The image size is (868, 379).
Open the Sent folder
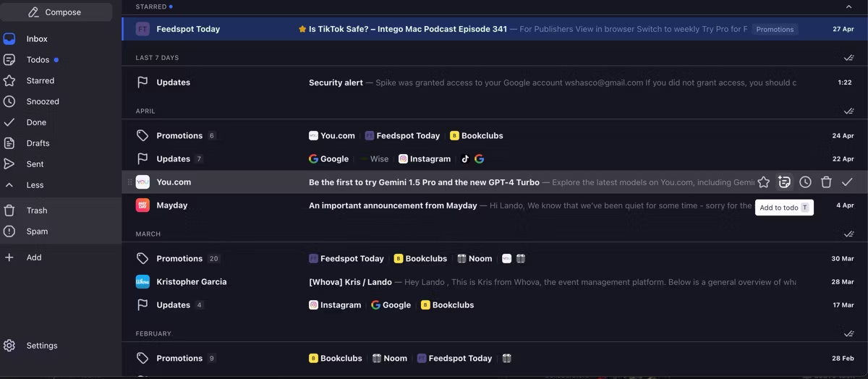(x=35, y=164)
